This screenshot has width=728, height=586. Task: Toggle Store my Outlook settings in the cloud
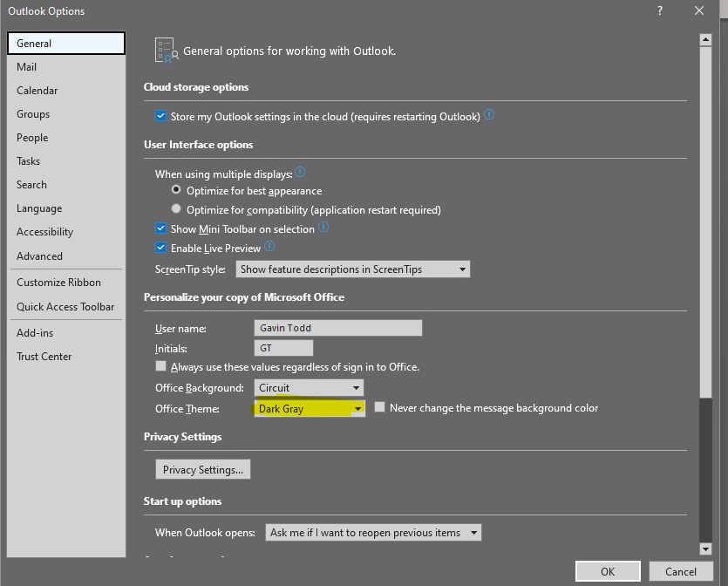tap(160, 116)
